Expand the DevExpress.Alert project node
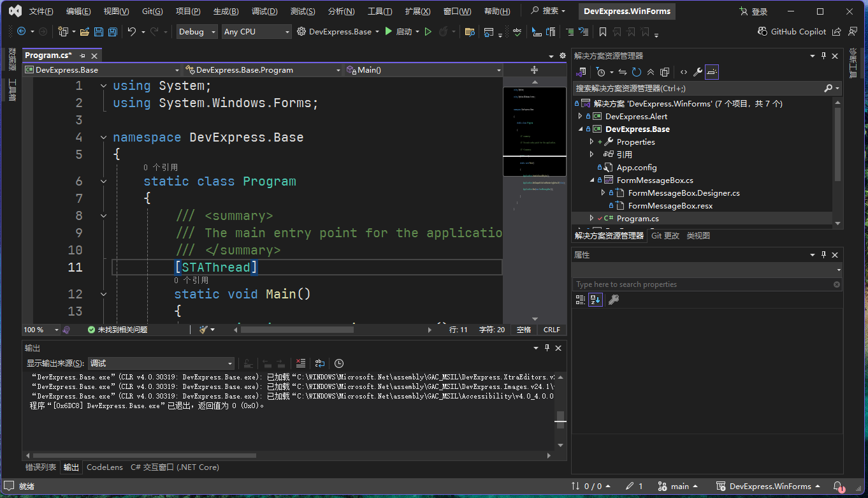Screen dimensions: 868x498 coord(580,116)
